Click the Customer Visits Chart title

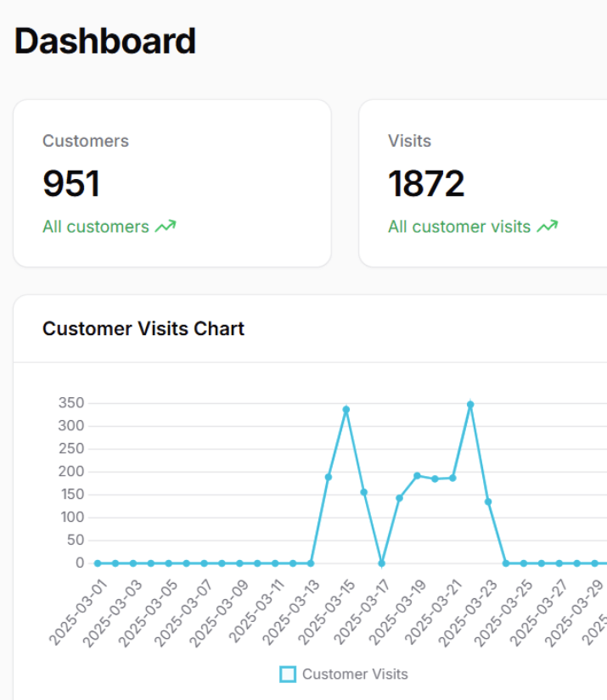click(143, 328)
